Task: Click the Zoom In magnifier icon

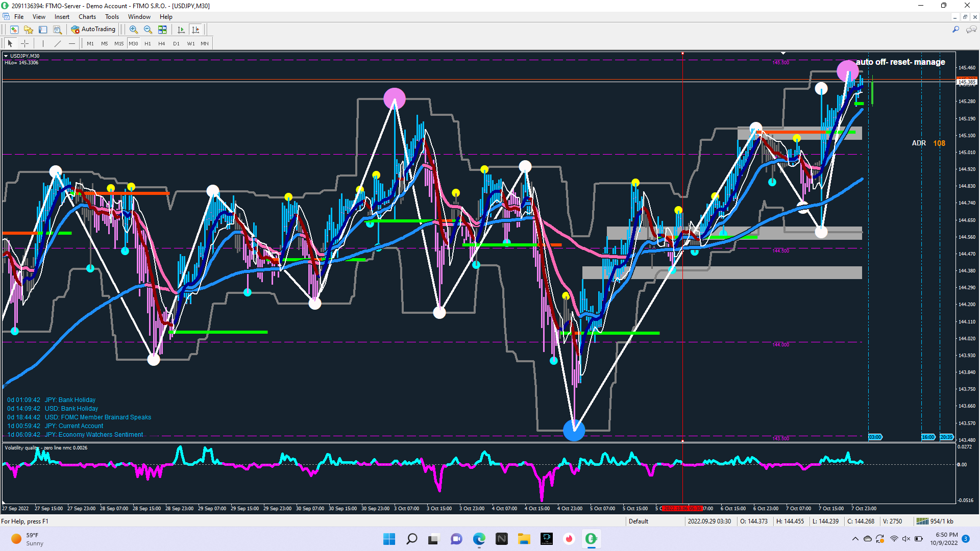Action: point(134,30)
